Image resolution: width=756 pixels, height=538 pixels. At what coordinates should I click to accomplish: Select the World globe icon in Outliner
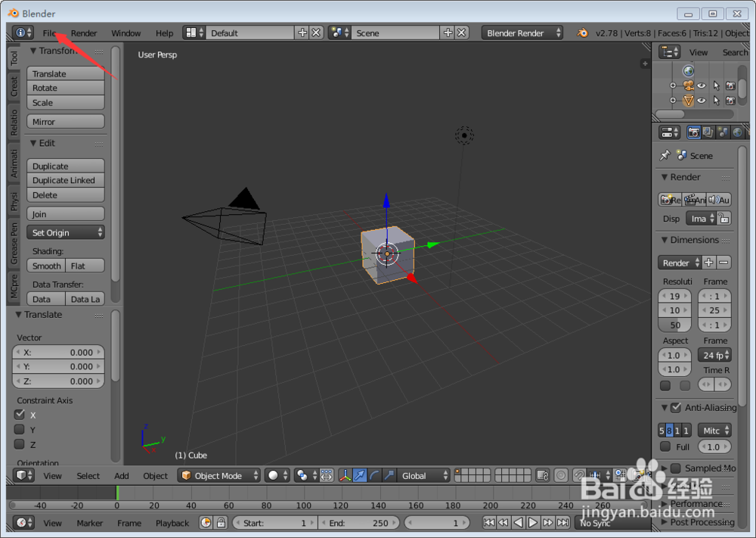pyautogui.click(x=689, y=71)
